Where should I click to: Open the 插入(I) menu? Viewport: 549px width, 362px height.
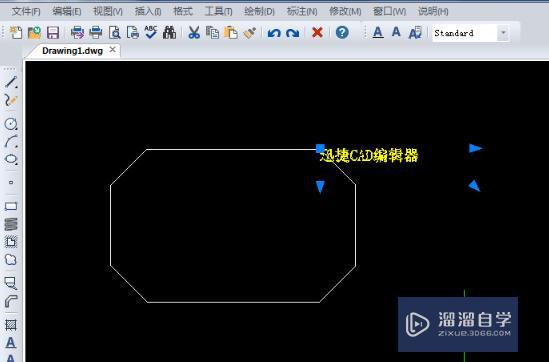(x=148, y=12)
